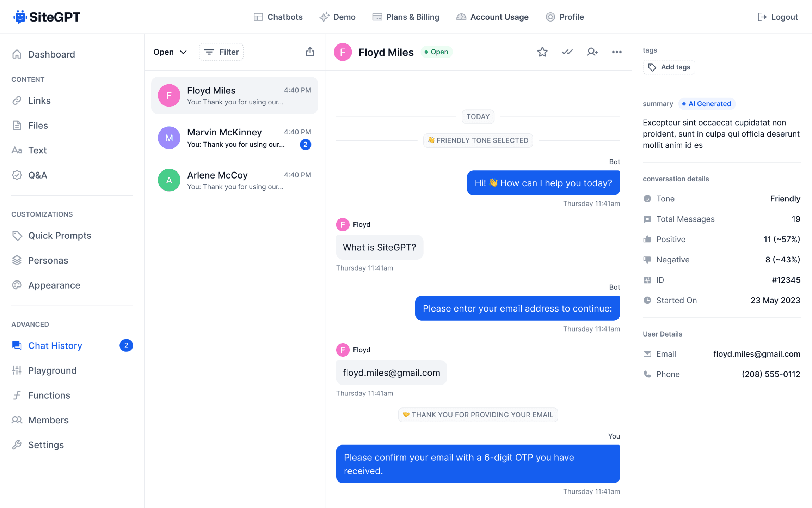Open the Account Usage page
The height and width of the screenshot is (508, 812).
pos(492,17)
